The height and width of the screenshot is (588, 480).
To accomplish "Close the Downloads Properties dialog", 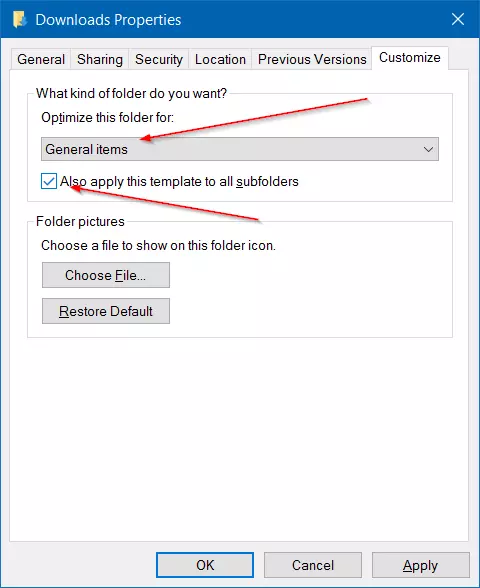I will [x=458, y=19].
